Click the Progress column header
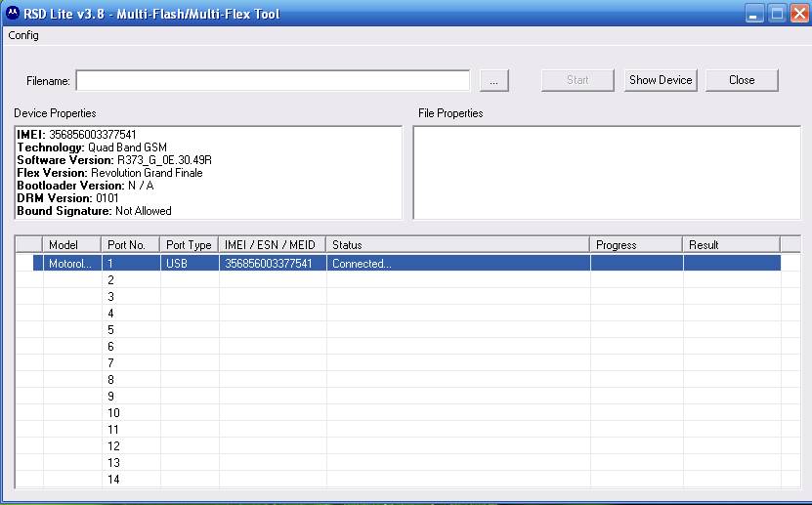The image size is (812, 505). (636, 245)
